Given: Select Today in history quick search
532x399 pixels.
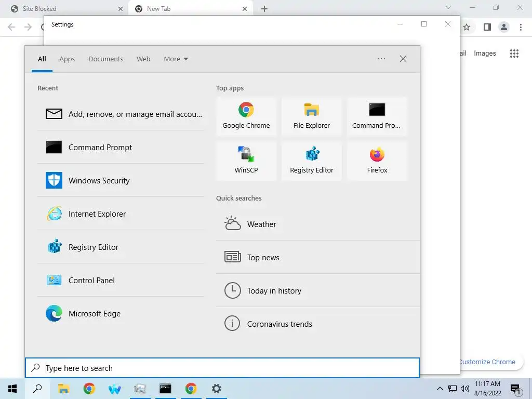Looking at the screenshot, I should (x=317, y=291).
